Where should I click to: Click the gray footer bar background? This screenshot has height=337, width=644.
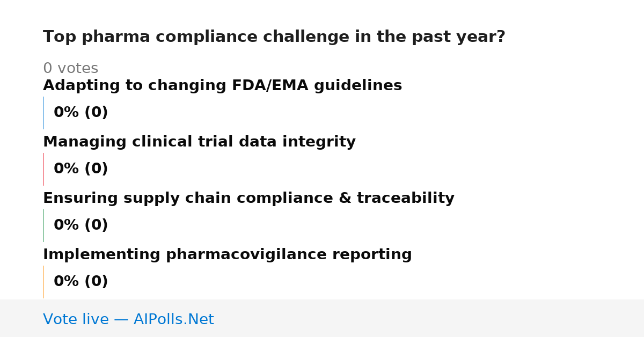pyautogui.click(x=429, y=318)
